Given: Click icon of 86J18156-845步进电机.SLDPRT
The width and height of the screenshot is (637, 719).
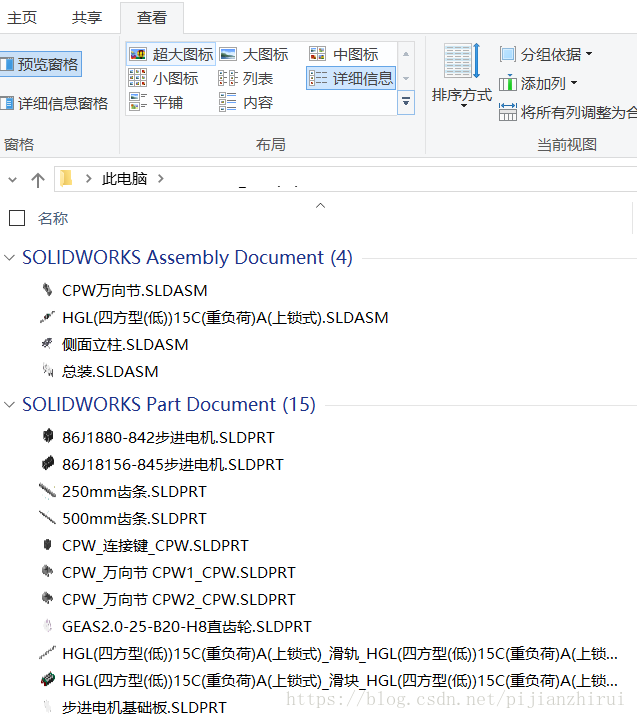Looking at the screenshot, I should click(47, 463).
